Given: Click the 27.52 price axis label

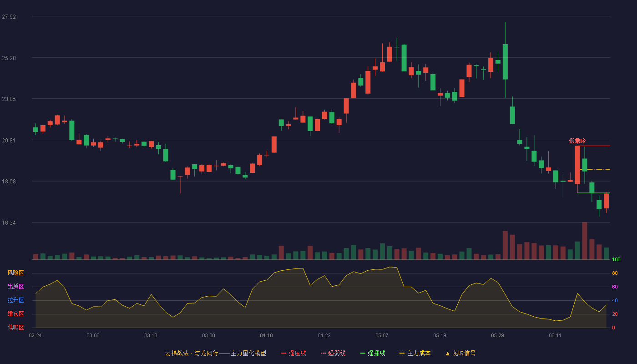Looking at the screenshot, I should pos(9,17).
